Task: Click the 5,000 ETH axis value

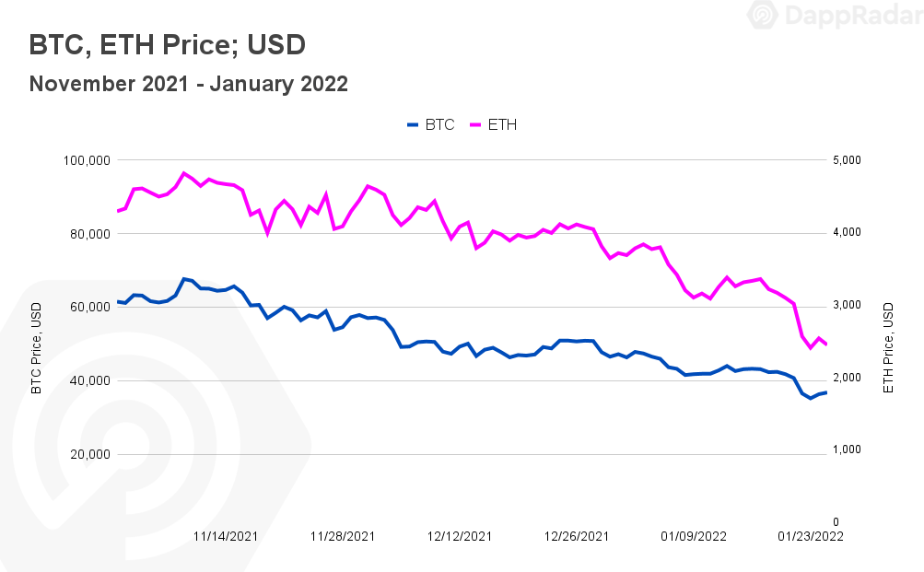Action: pyautogui.click(x=847, y=160)
